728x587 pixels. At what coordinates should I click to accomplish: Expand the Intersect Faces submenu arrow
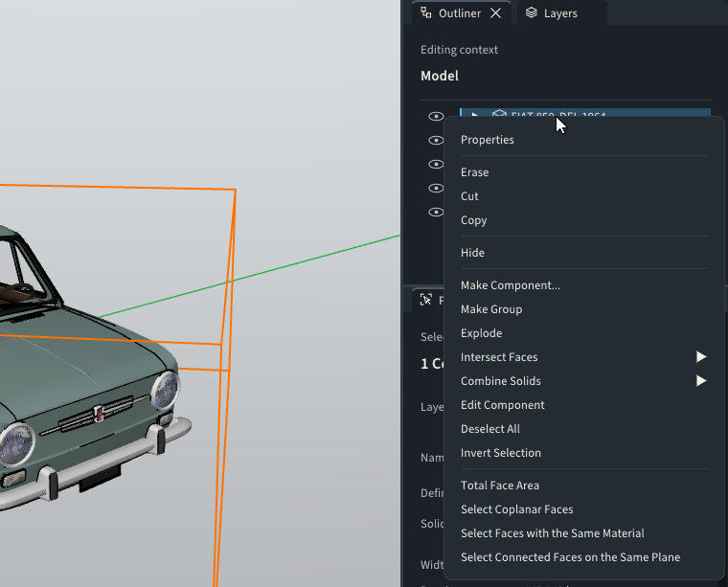tap(701, 357)
